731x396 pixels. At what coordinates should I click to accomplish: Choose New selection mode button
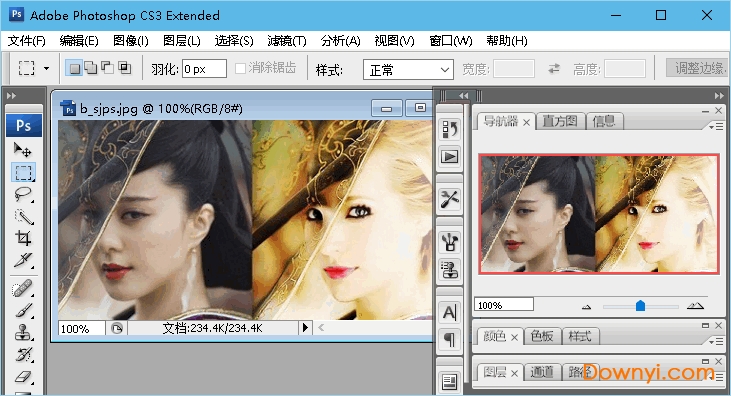tap(74, 69)
